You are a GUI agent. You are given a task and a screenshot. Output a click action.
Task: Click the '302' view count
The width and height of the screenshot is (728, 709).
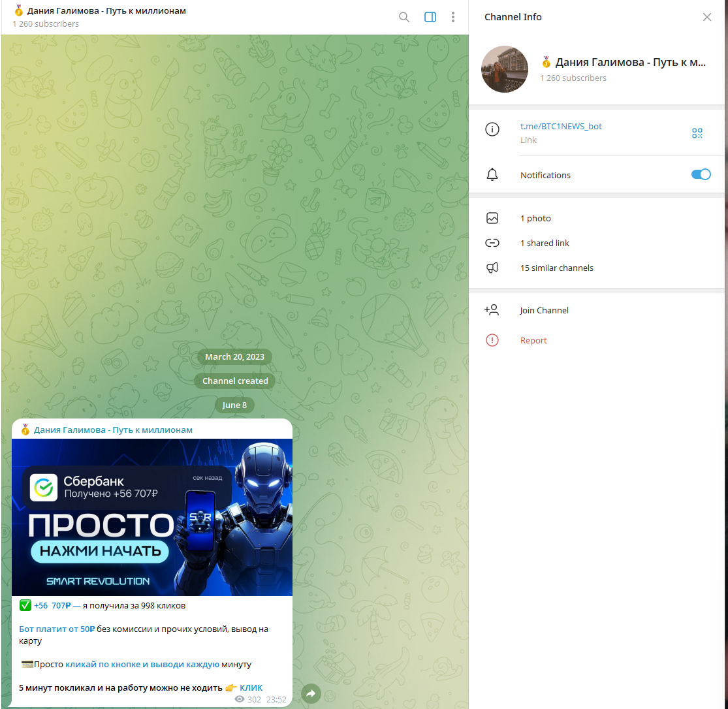coord(254,700)
